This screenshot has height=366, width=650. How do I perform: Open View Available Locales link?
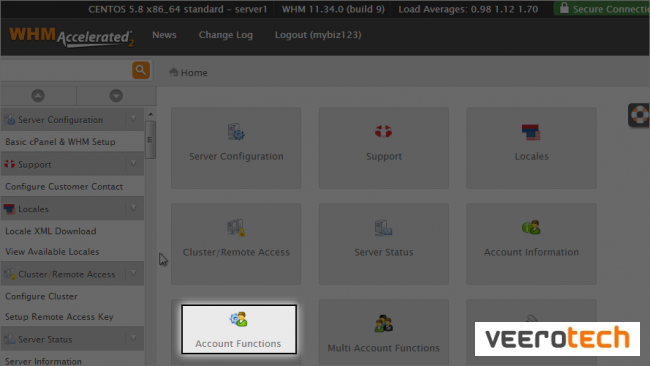click(x=52, y=252)
